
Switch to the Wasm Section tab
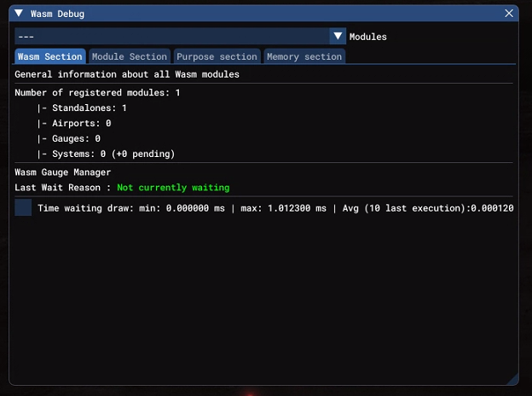50,56
